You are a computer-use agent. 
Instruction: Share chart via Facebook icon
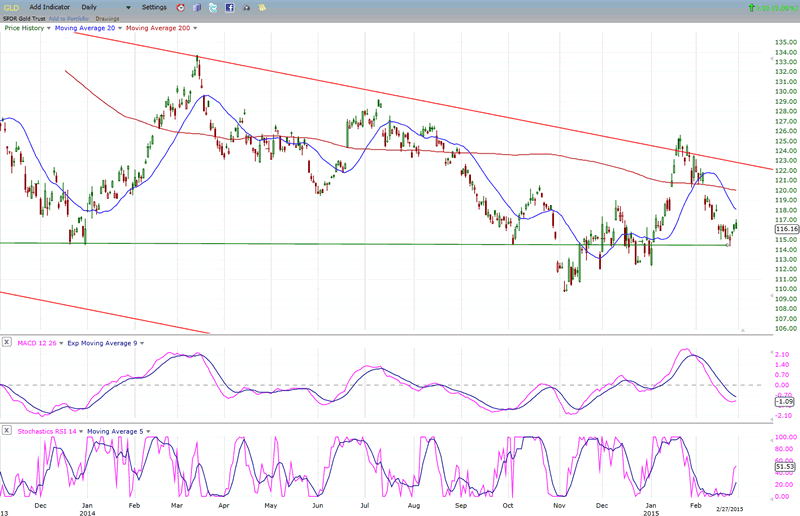pos(229,7)
